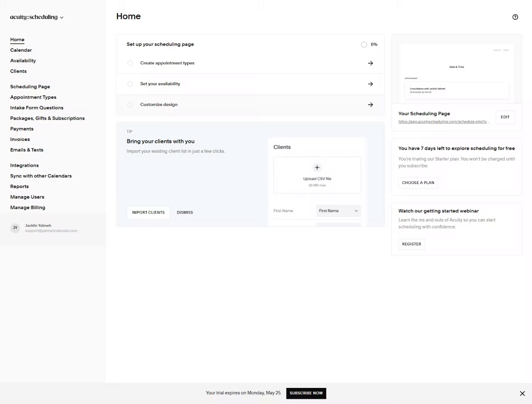
Task: Click arrow next to Set your availability
Action: [x=370, y=84]
